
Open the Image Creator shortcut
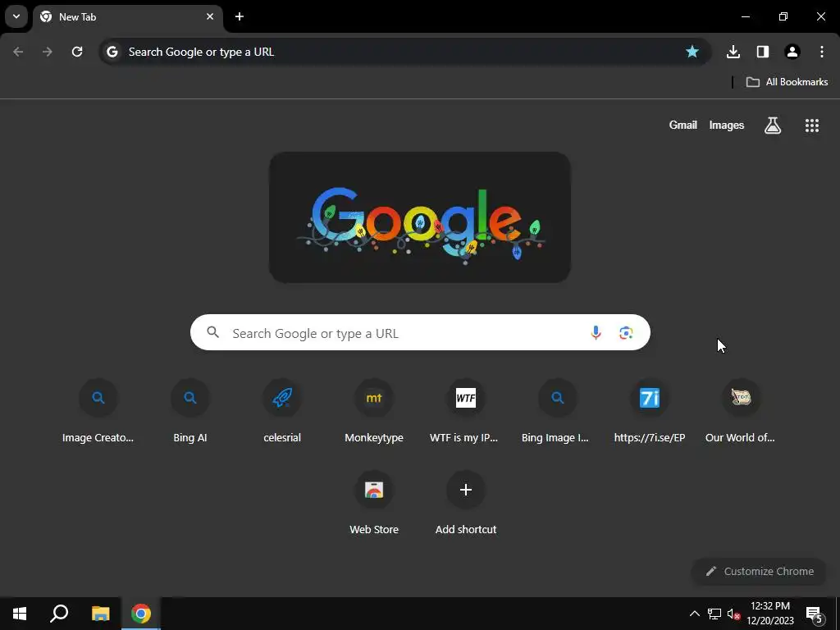pyautogui.click(x=98, y=412)
